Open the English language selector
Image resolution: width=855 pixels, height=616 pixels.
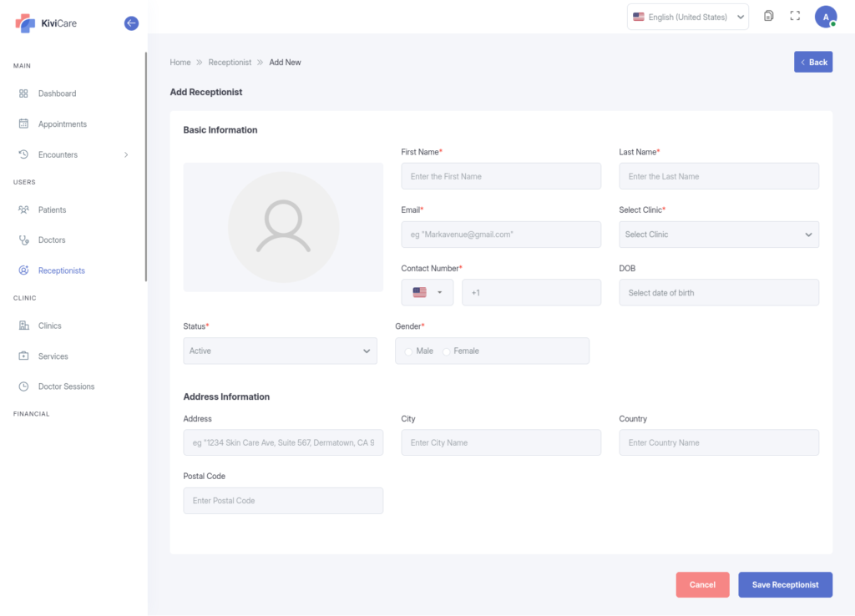pos(687,17)
